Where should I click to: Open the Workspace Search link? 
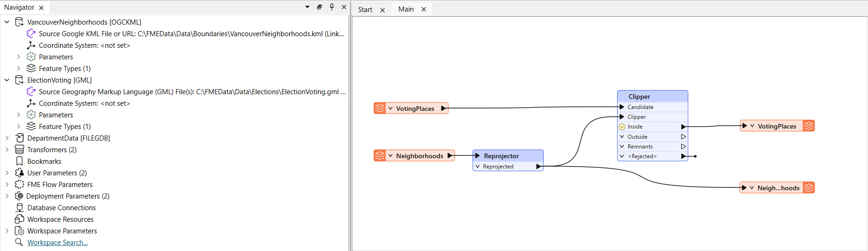coord(57,242)
